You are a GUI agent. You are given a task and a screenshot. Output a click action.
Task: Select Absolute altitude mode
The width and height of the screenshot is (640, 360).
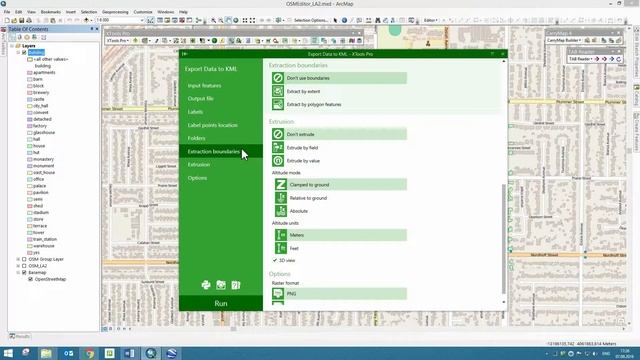tap(340, 211)
